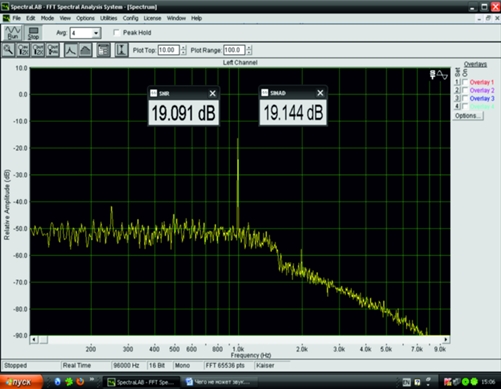Close the SNR readout window

click(x=213, y=93)
